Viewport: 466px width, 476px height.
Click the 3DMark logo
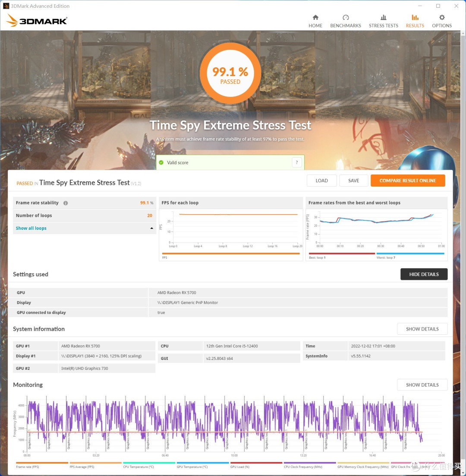[36, 20]
